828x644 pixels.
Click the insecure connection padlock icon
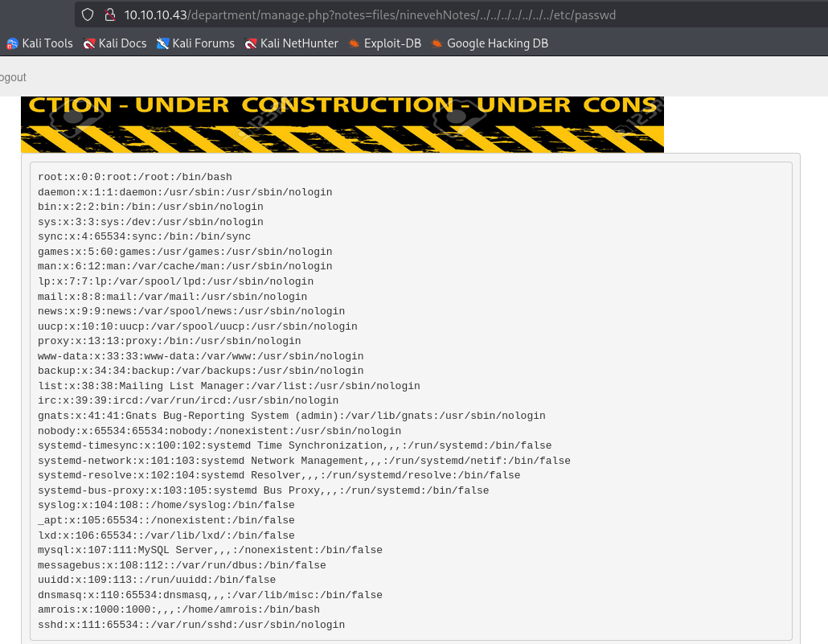pos(110,14)
